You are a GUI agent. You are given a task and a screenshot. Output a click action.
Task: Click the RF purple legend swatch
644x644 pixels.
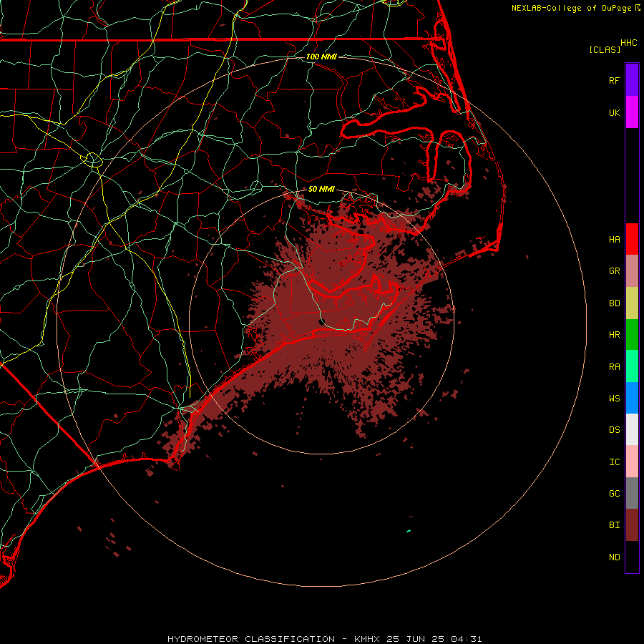click(x=632, y=80)
